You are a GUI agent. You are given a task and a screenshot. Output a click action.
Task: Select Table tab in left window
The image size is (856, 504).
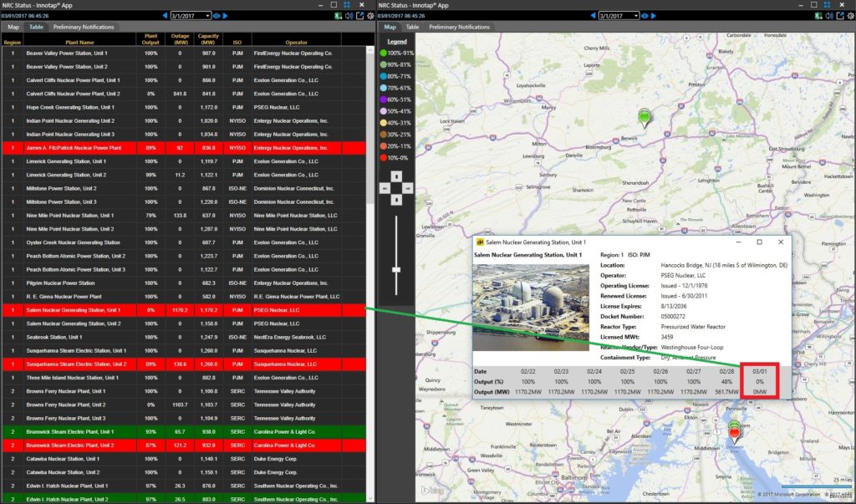[36, 27]
